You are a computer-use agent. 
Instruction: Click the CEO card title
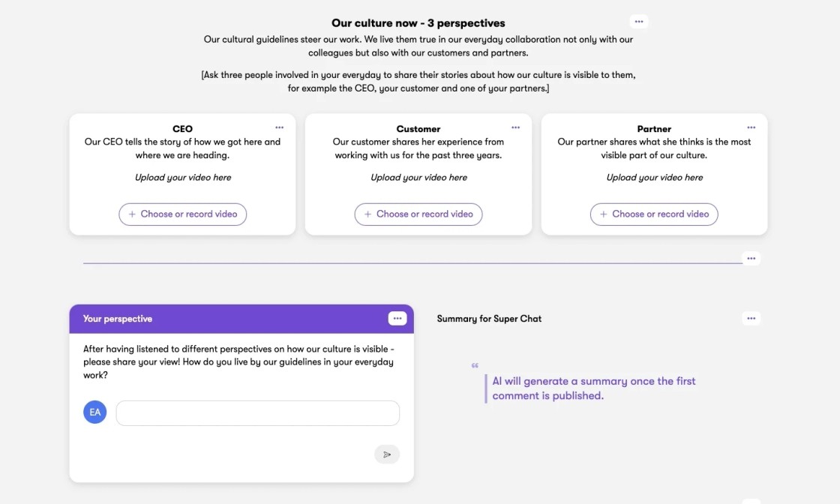point(182,129)
